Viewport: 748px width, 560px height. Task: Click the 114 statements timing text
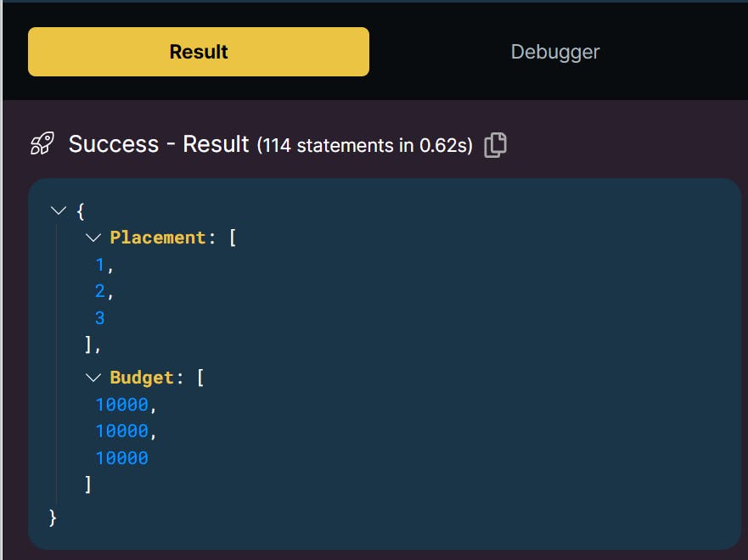(365, 146)
